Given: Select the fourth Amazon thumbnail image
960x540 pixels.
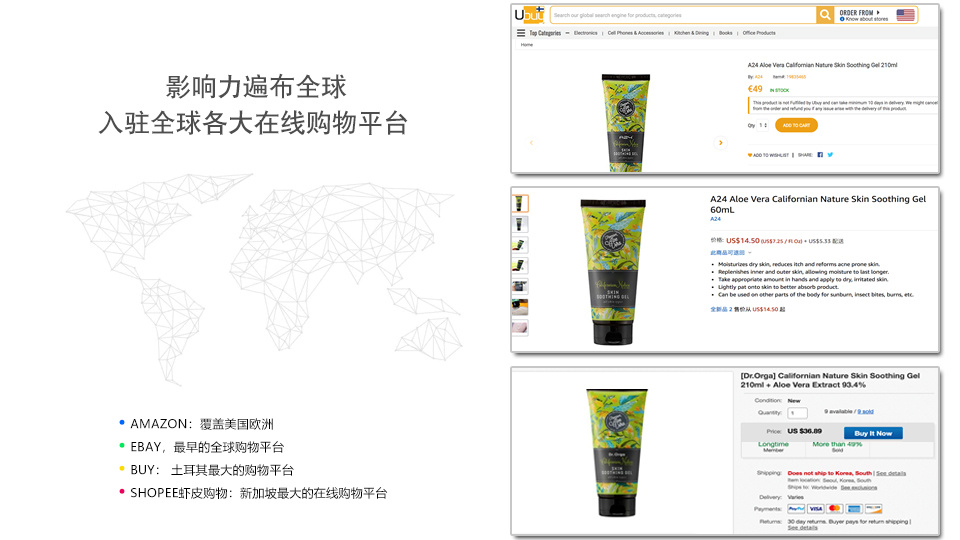Looking at the screenshot, I should coord(519,266).
